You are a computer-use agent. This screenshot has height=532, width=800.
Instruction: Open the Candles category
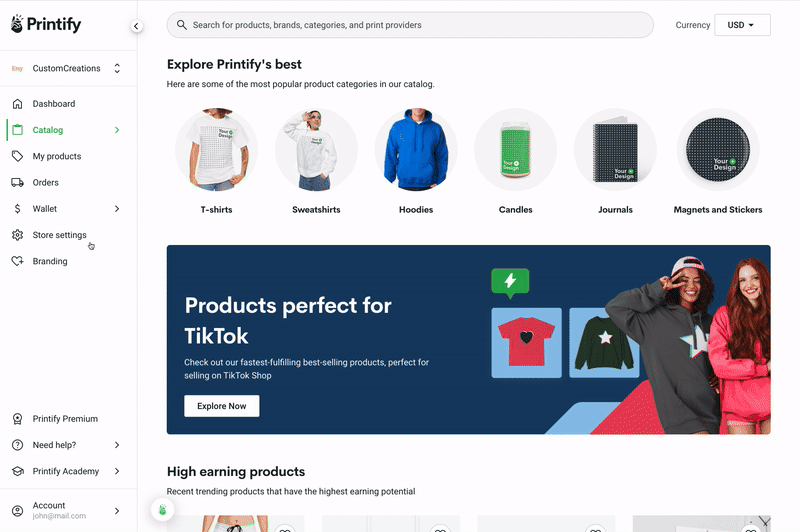coord(515,161)
